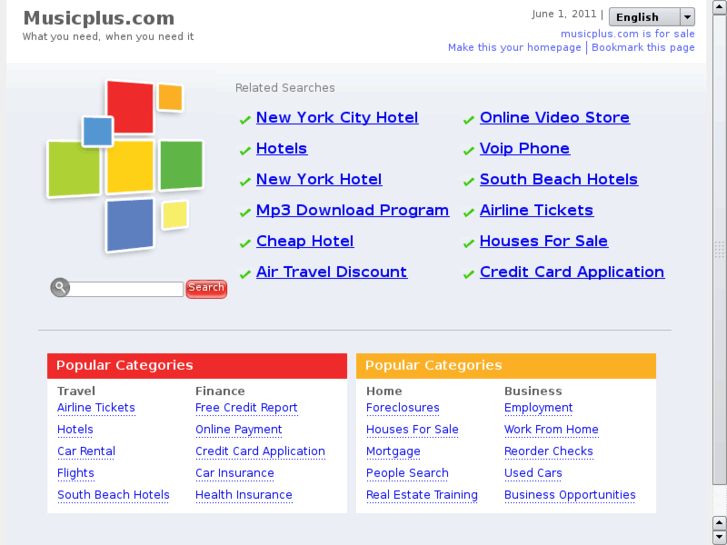
Task: Open Employment link under Business
Action: click(538, 408)
